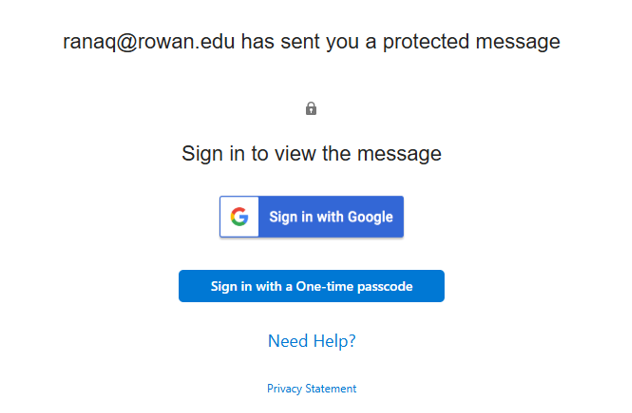632x413 pixels.
Task: Click the word 'Privacy' in the footer link
Action: pos(286,388)
